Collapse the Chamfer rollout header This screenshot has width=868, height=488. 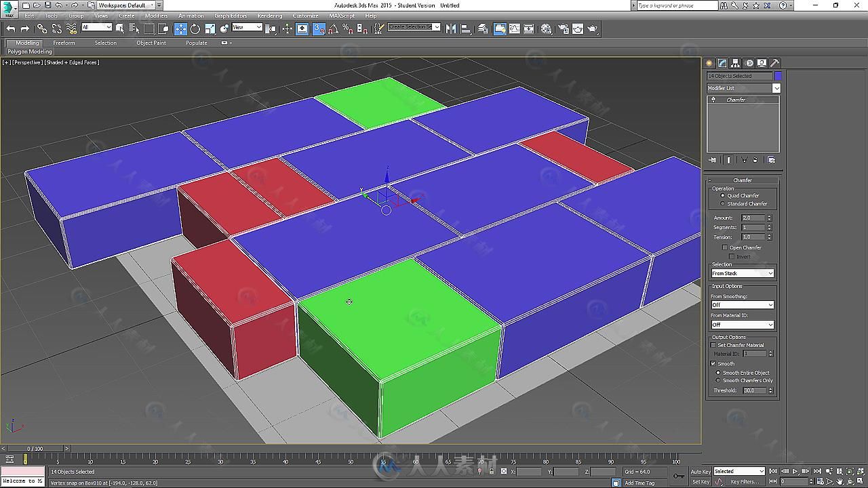point(743,180)
